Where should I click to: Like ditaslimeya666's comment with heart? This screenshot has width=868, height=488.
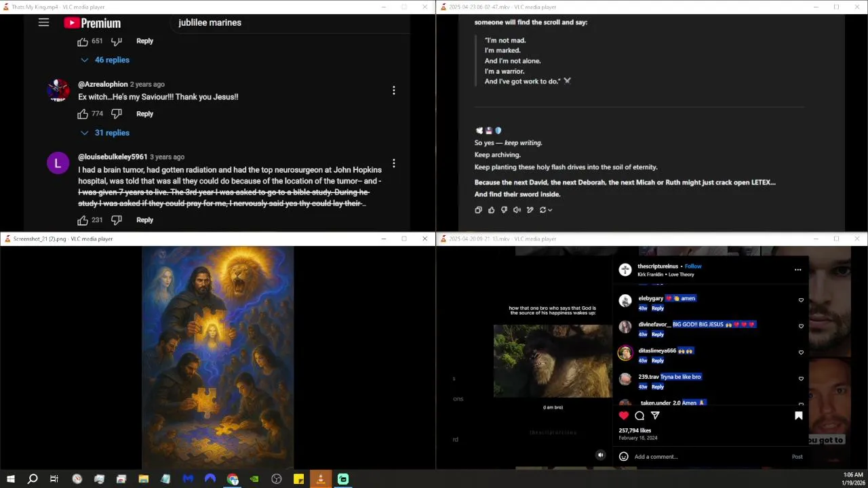point(801,352)
